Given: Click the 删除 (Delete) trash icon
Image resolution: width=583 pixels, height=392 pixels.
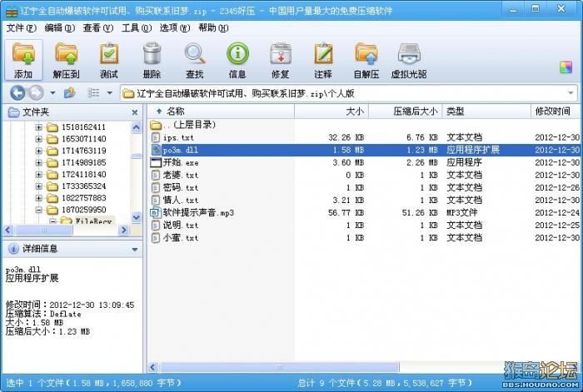Looking at the screenshot, I should pyautogui.click(x=152, y=60).
